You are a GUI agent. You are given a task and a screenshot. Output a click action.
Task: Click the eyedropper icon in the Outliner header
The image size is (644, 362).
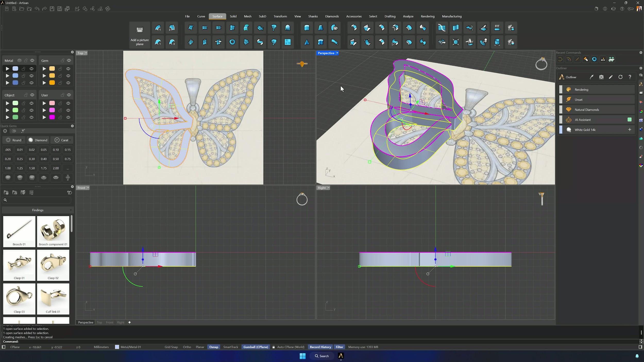[x=592, y=77]
